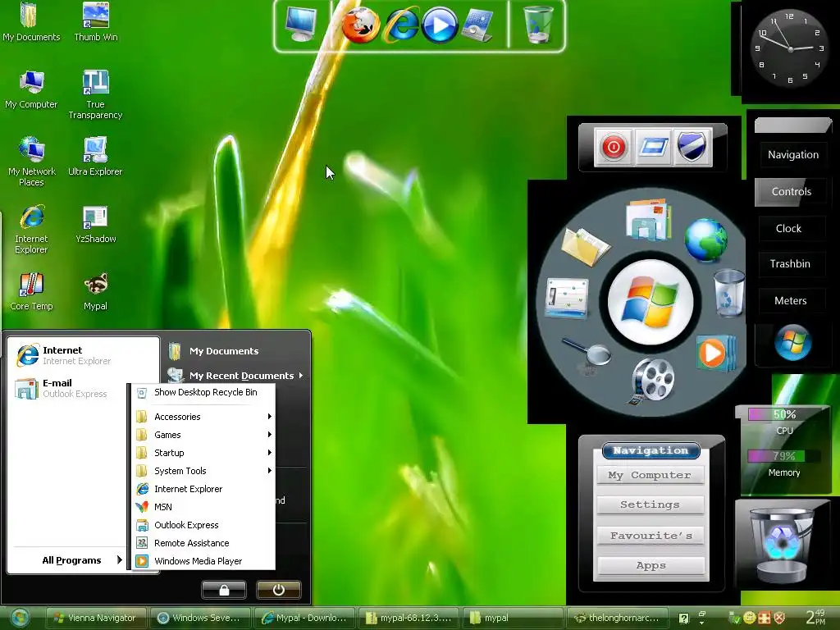
Task: Click the shield icon in the controls widget
Action: [x=692, y=147]
